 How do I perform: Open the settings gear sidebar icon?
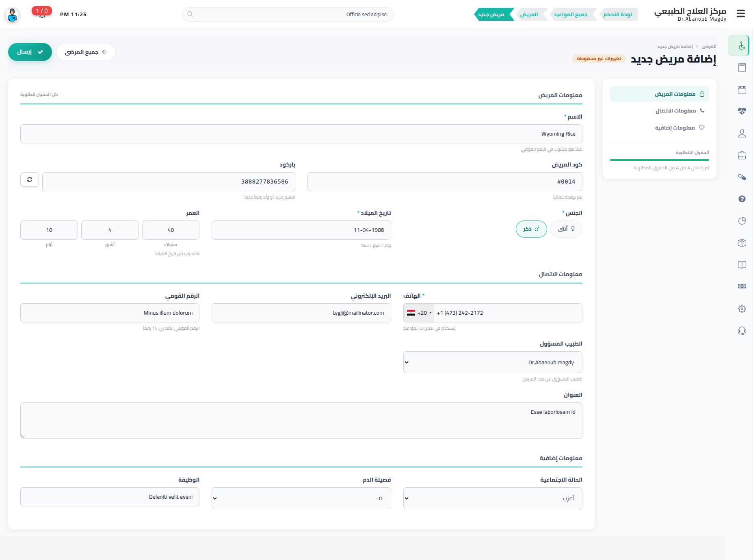coord(742,309)
